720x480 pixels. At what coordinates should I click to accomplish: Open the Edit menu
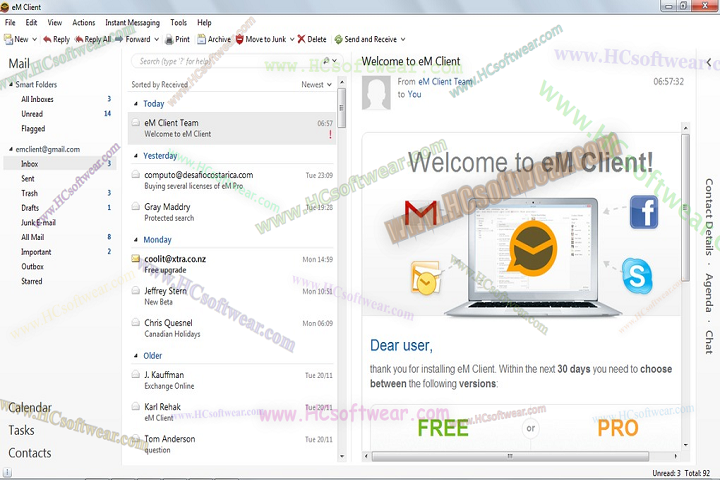[x=31, y=23]
